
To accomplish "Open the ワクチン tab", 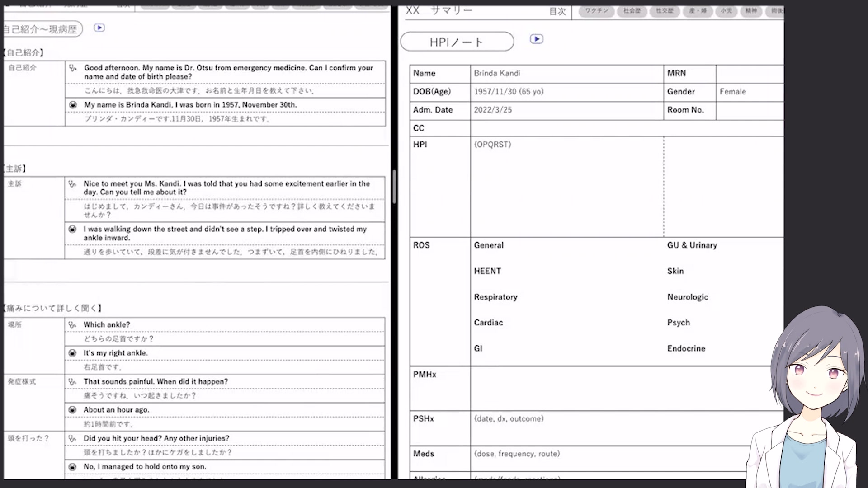I will pos(596,11).
